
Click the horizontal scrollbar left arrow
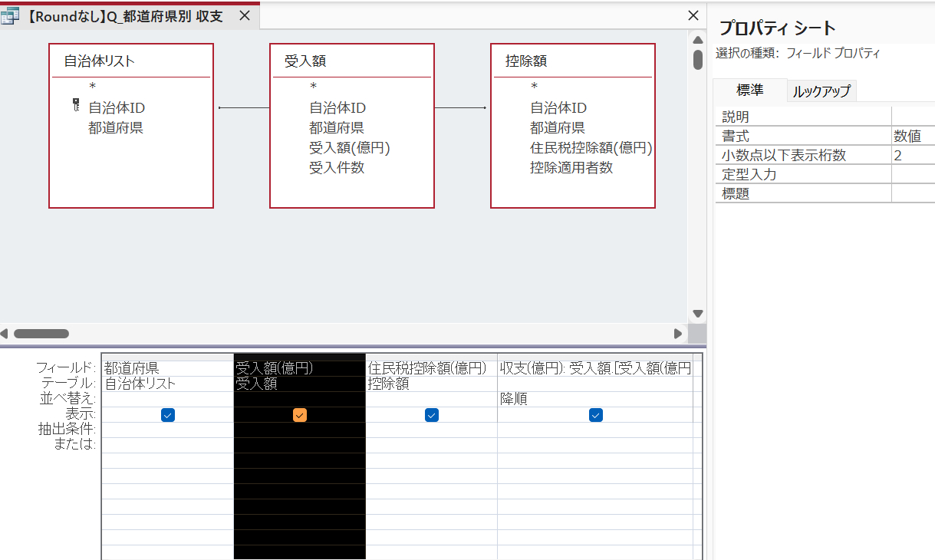coord(5,334)
